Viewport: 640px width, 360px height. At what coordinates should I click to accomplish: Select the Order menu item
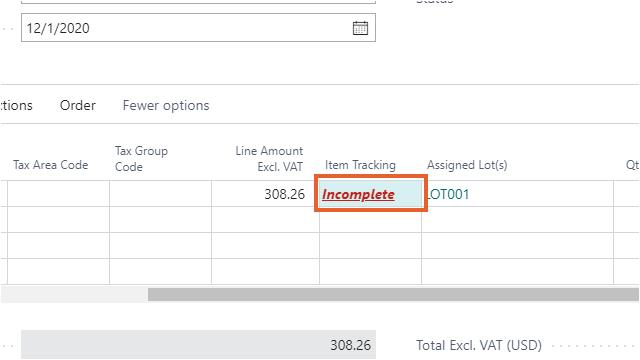point(78,105)
